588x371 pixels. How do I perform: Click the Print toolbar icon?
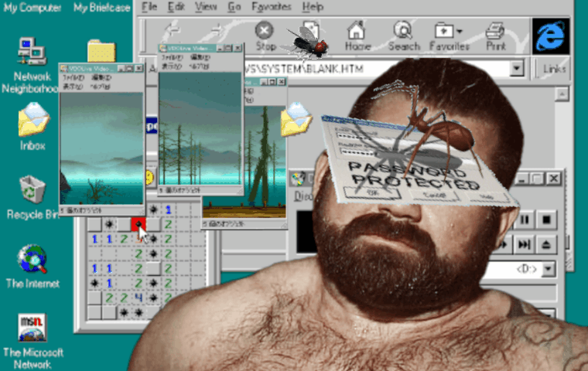click(494, 35)
